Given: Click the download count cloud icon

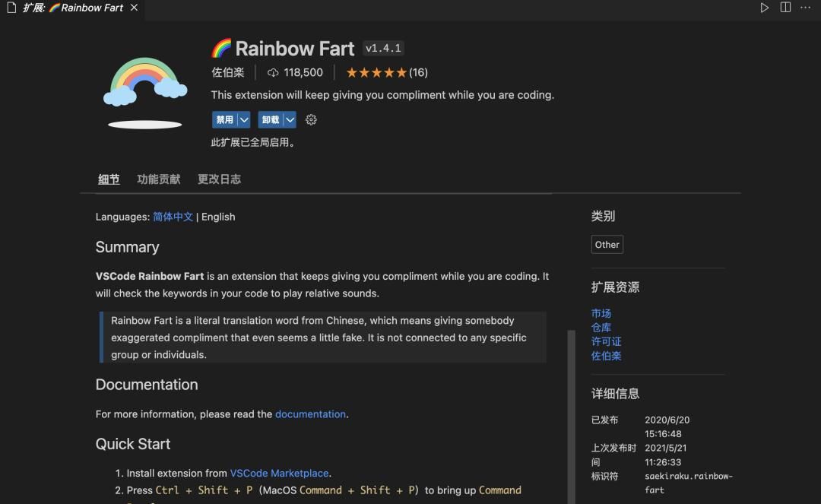Looking at the screenshot, I should (x=273, y=73).
